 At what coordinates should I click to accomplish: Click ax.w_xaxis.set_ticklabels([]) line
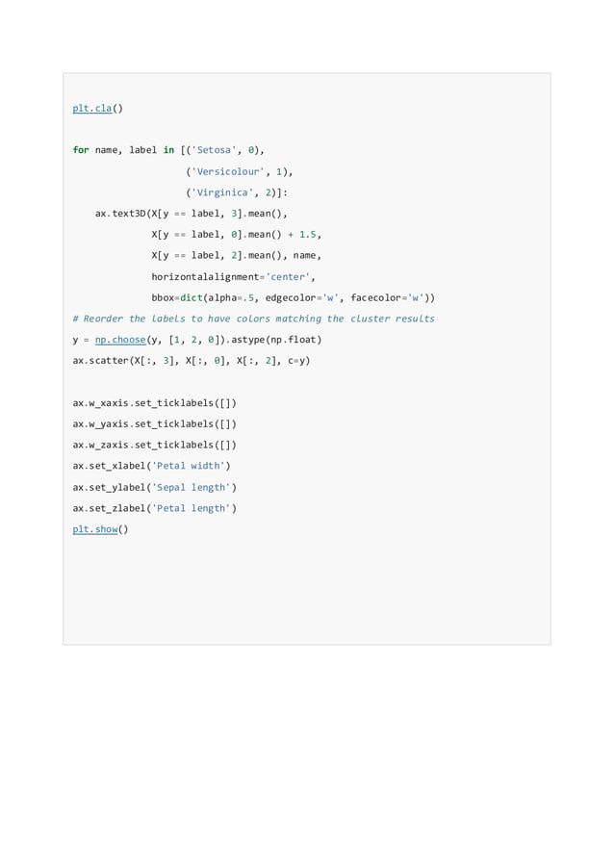(155, 403)
